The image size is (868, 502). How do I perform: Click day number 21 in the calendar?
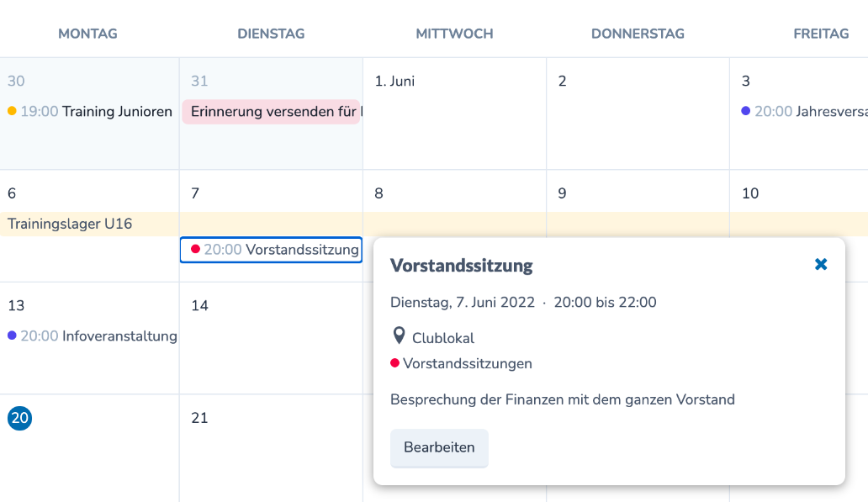199,418
